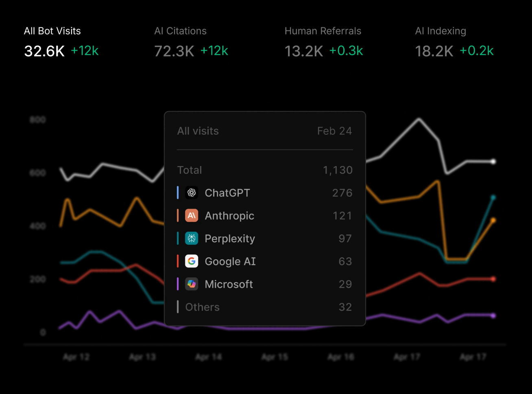Click the "All visits" tooltip heading

198,131
